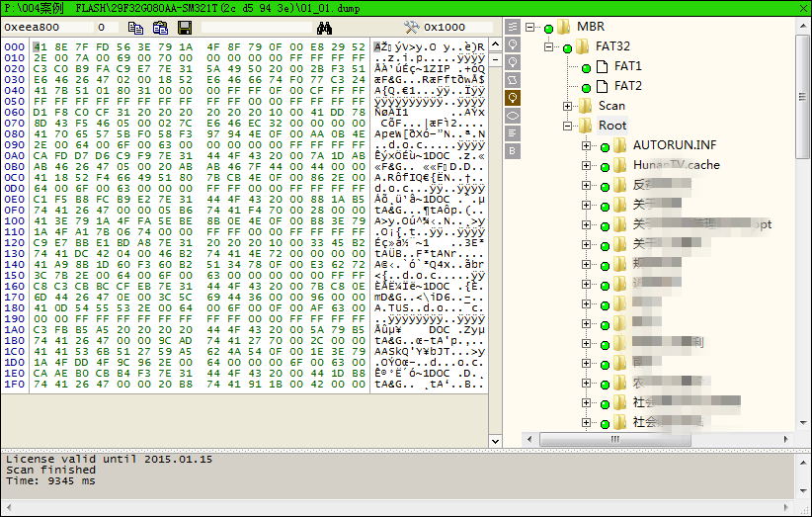This screenshot has width=812, height=517.
Task: Click the B icon in the vertical toolbar
Action: tap(513, 150)
